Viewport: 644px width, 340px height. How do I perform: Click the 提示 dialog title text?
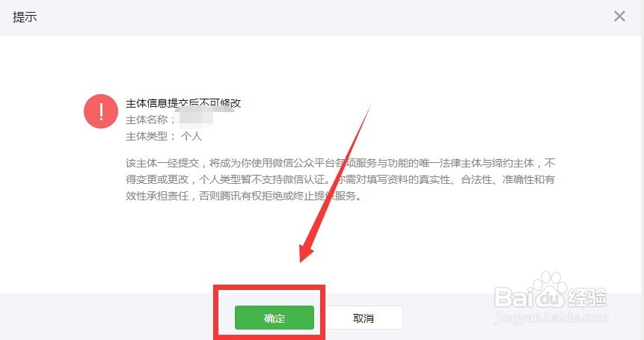pyautogui.click(x=25, y=17)
